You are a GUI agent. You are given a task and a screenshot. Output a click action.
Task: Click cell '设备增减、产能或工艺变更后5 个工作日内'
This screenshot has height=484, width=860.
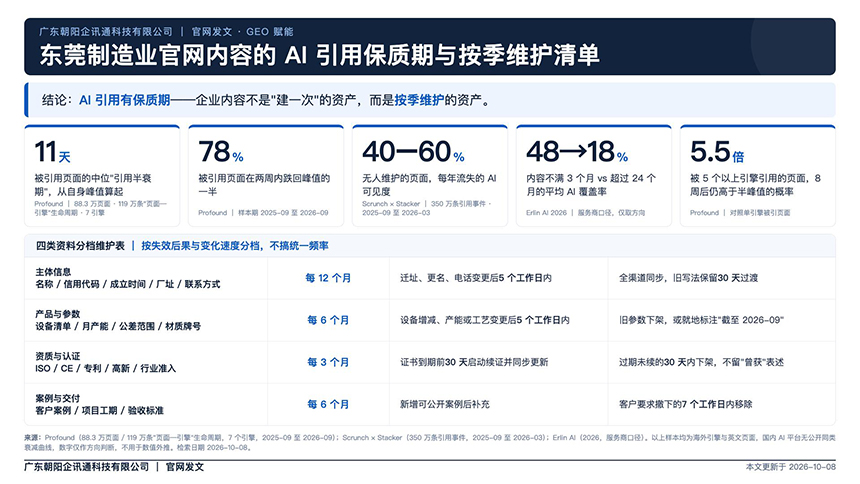pos(485,320)
